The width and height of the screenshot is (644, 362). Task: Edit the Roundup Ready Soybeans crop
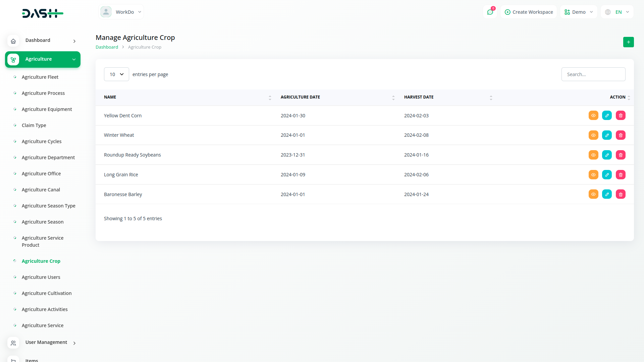click(x=607, y=155)
